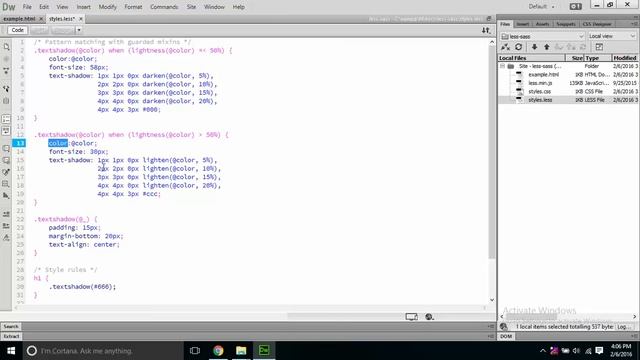Click the device preview icon in status bar
The width and height of the screenshot is (640, 360).
pos(411,317)
